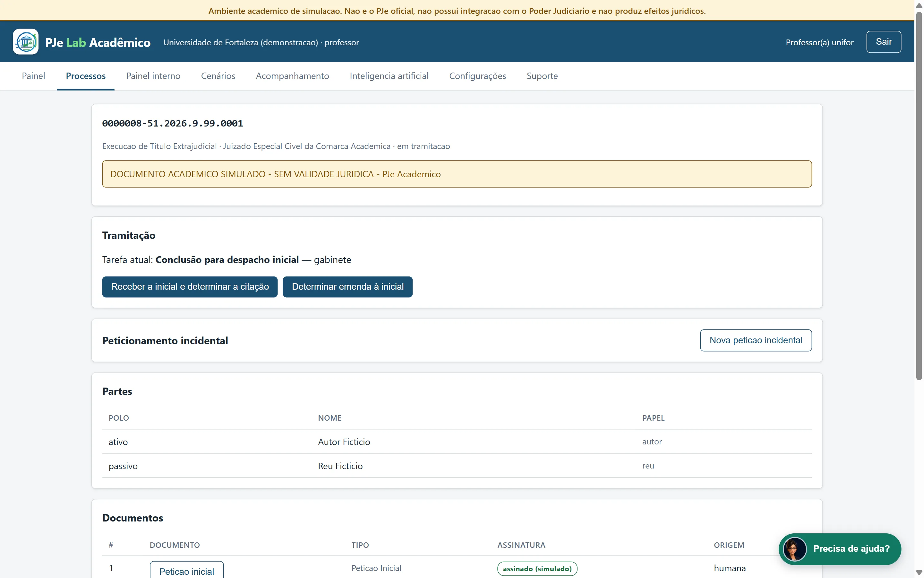Click the humana origem cell
Screen dimensions: 924x578
[x=730, y=568]
